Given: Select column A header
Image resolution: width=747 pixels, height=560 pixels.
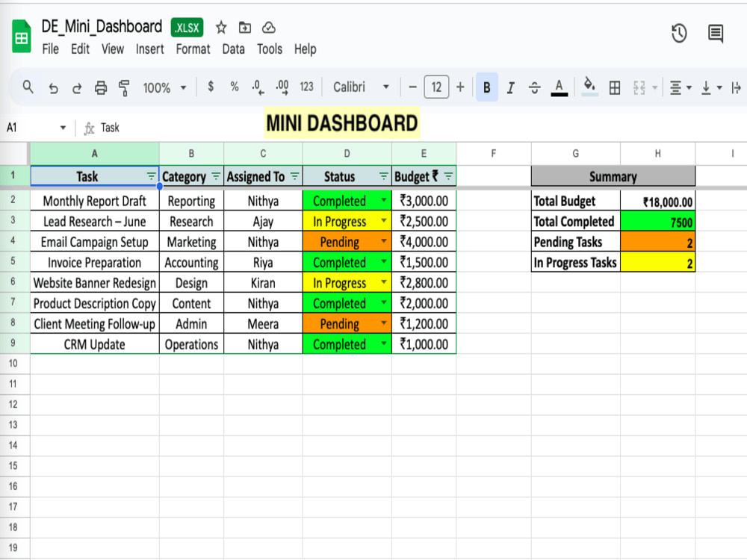Looking at the screenshot, I should (95, 153).
